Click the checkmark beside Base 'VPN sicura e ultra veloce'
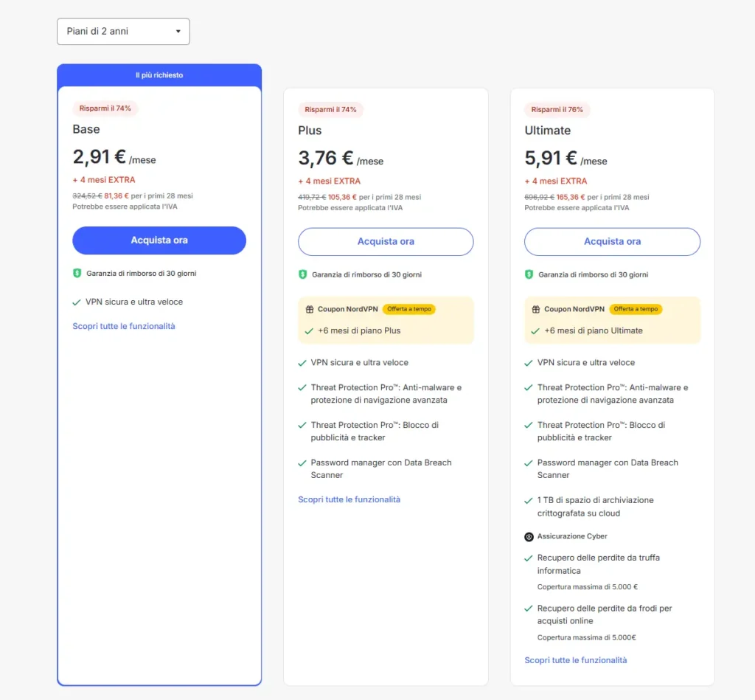Viewport: 755px width, 700px height. pyautogui.click(x=77, y=302)
